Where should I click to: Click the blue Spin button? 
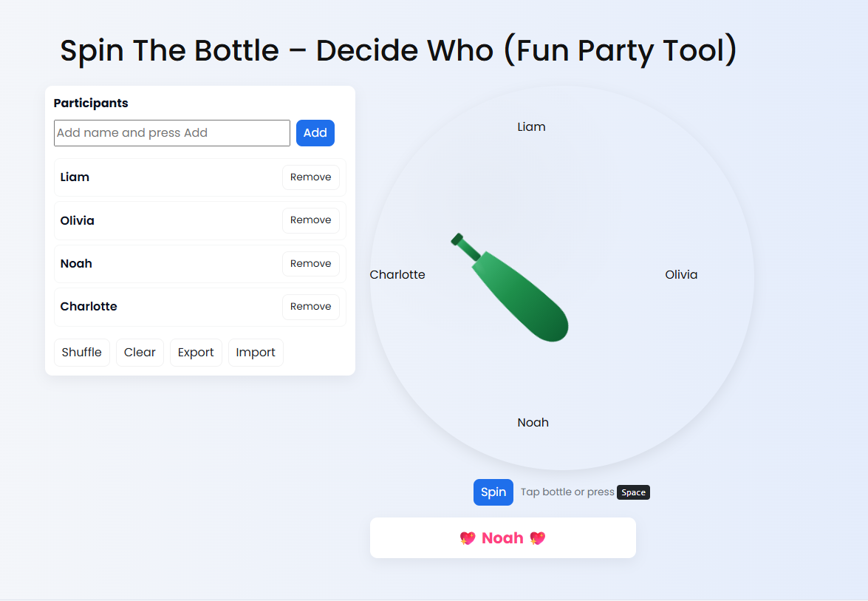(493, 492)
